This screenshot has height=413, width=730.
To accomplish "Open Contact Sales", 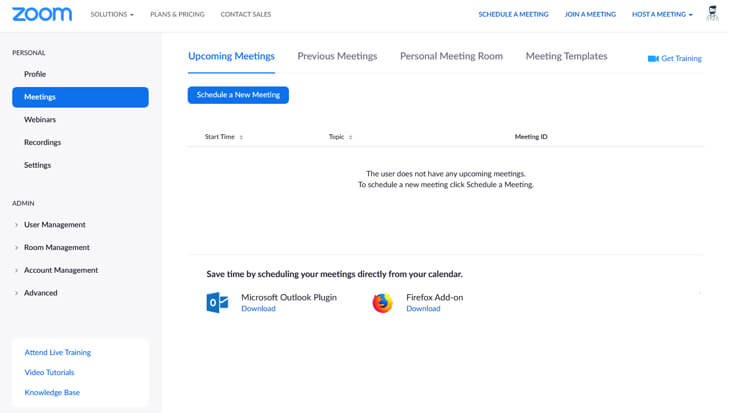I will tap(246, 14).
